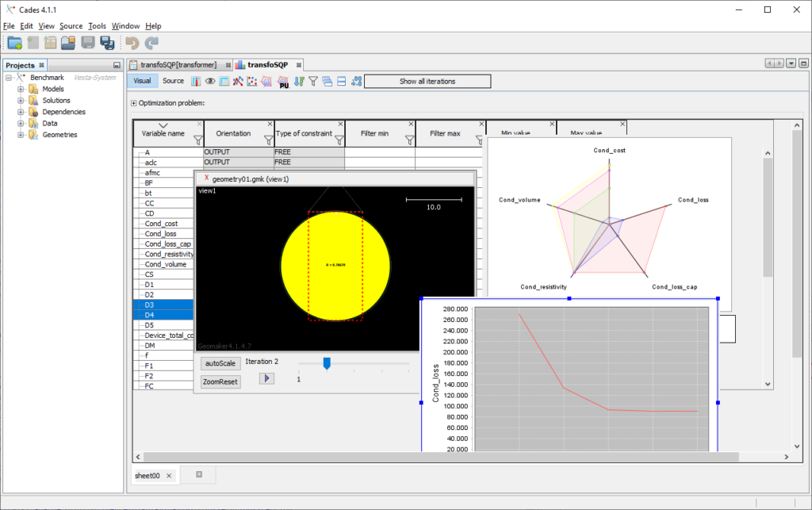The image size is (812, 510).
Task: Click the funnel filter icon in editor toolbar
Action: (313, 81)
